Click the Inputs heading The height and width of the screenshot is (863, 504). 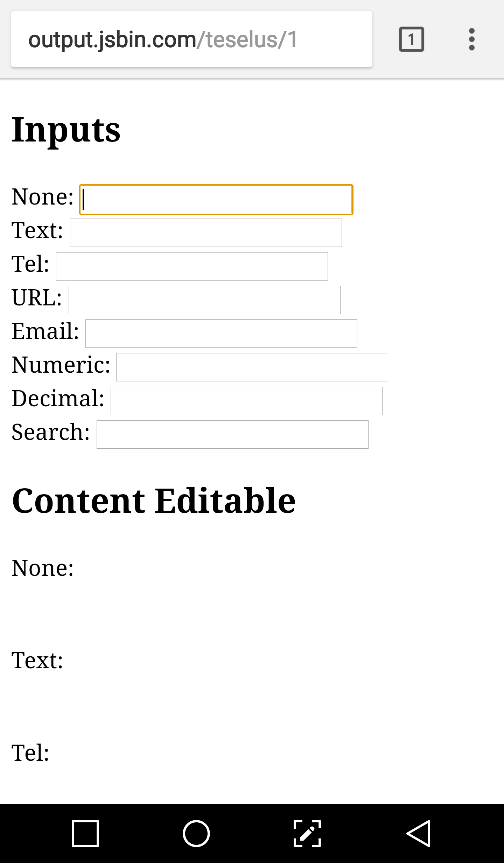pos(66,130)
